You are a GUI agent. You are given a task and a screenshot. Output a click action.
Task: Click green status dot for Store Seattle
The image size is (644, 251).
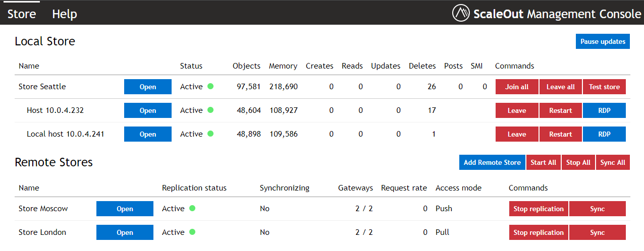[210, 86]
